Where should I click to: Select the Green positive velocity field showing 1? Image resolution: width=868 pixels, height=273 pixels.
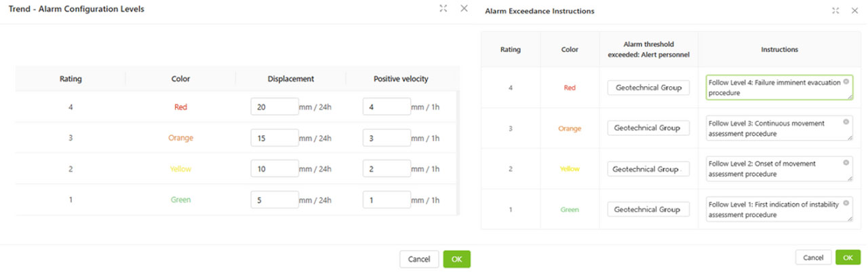pos(387,200)
